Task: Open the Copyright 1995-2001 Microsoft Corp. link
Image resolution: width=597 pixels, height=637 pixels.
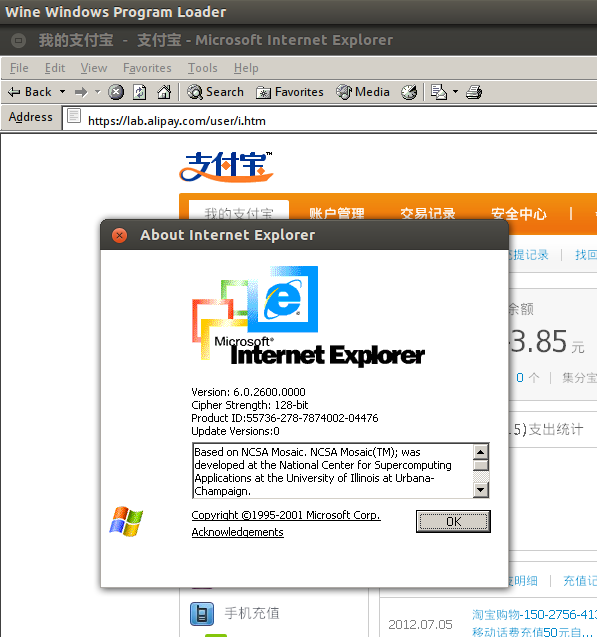Action: click(286, 515)
